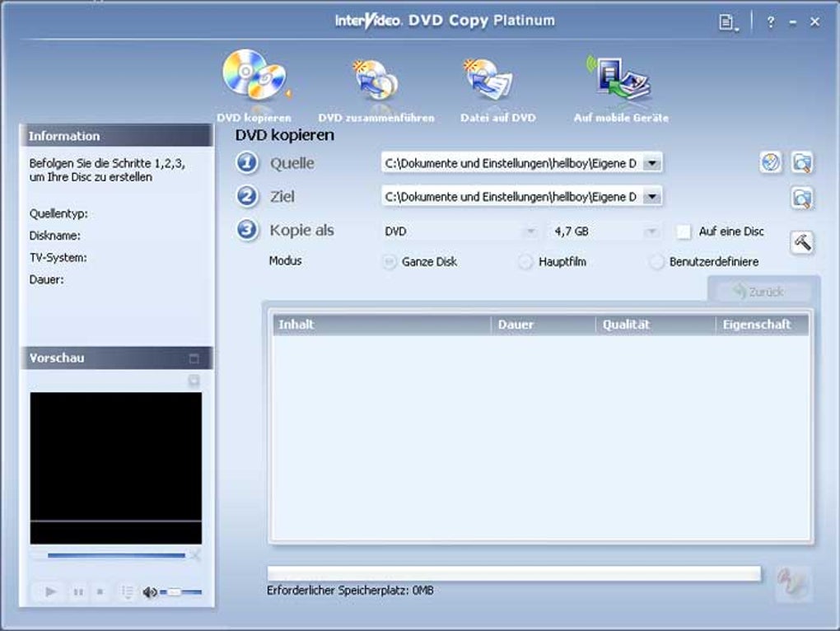840x631 pixels.
Task: Mute the preview speaker icon
Action: pos(149,592)
